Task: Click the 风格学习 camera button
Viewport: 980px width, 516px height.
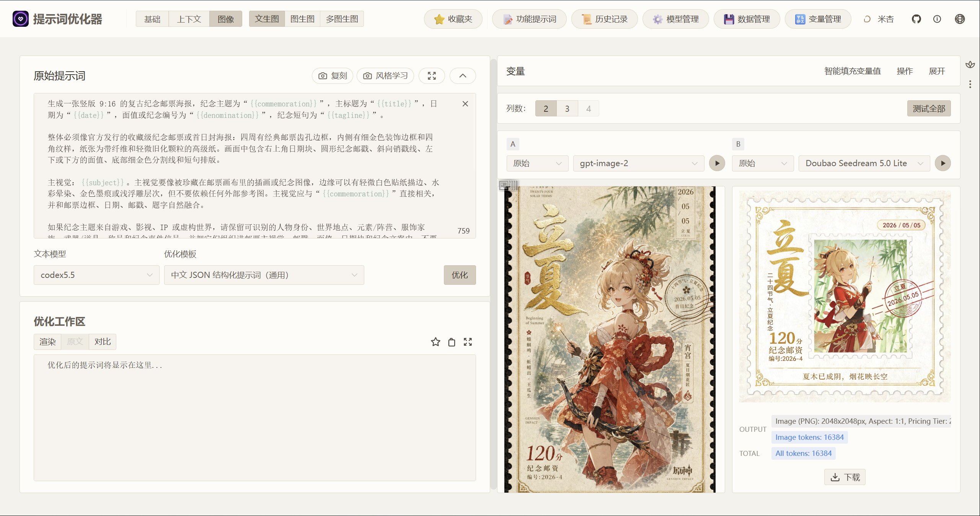Action: click(385, 76)
